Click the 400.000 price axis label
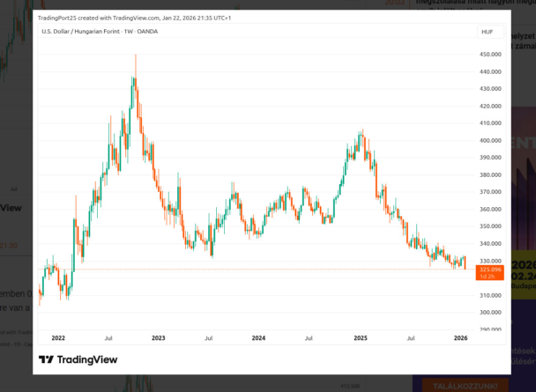Screen dimensions: 536x392 click(490, 140)
